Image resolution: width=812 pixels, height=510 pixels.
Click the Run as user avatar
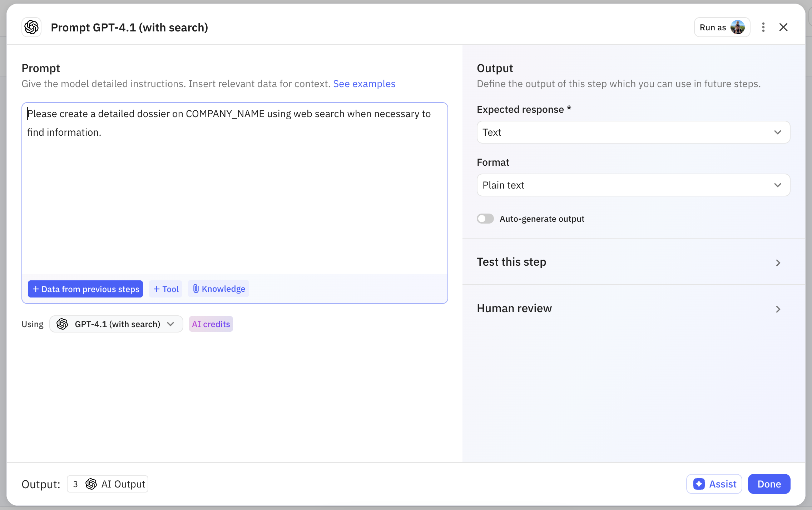tap(737, 27)
